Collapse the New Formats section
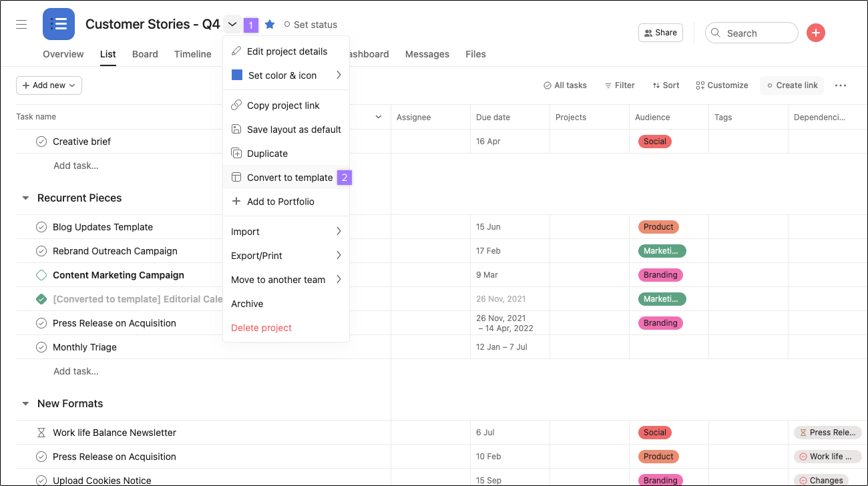 (x=25, y=404)
